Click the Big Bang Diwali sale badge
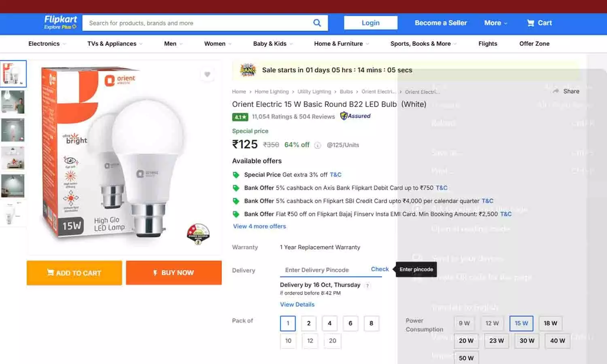 (x=248, y=70)
